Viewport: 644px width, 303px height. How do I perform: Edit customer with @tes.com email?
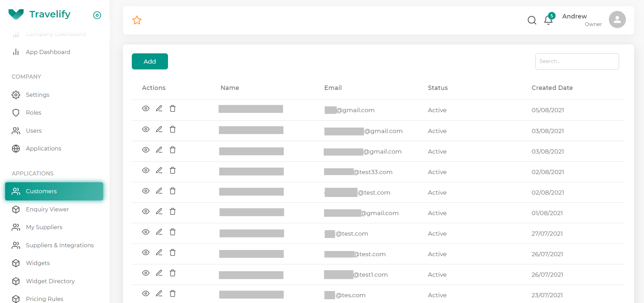[x=159, y=293]
